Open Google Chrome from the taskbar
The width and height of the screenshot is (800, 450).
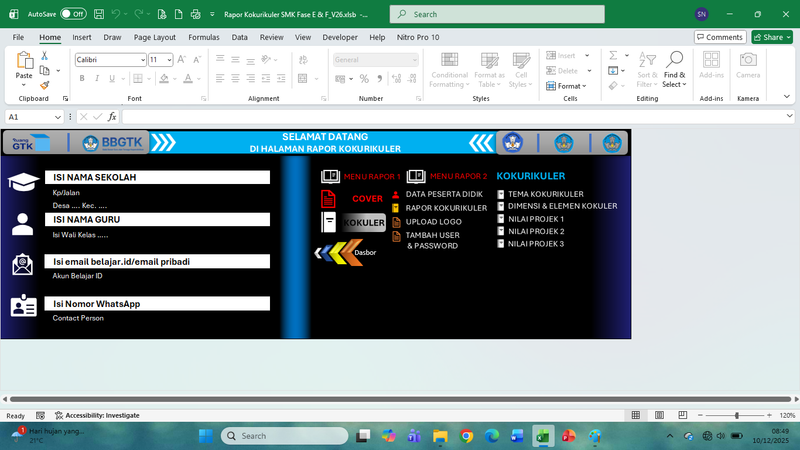click(x=467, y=436)
